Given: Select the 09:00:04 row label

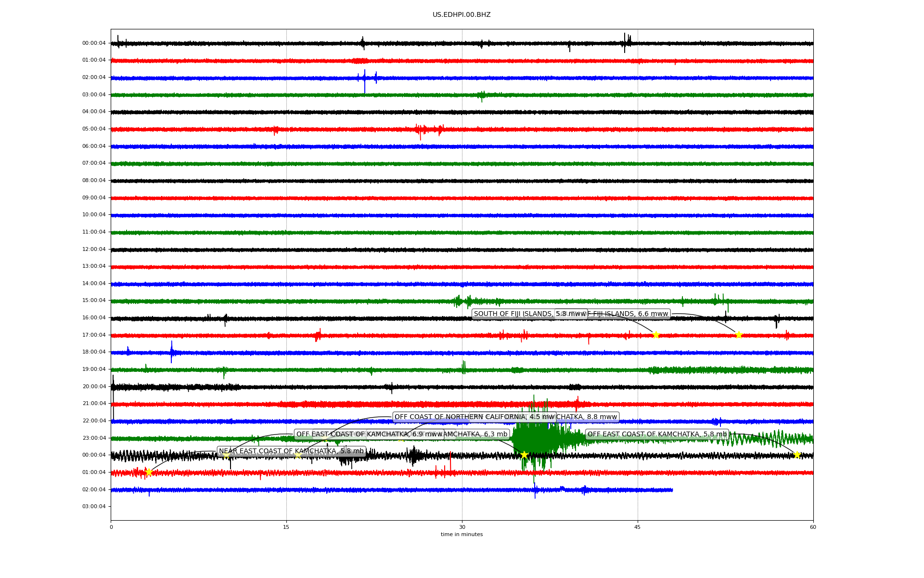Looking at the screenshot, I should pyautogui.click(x=94, y=197).
